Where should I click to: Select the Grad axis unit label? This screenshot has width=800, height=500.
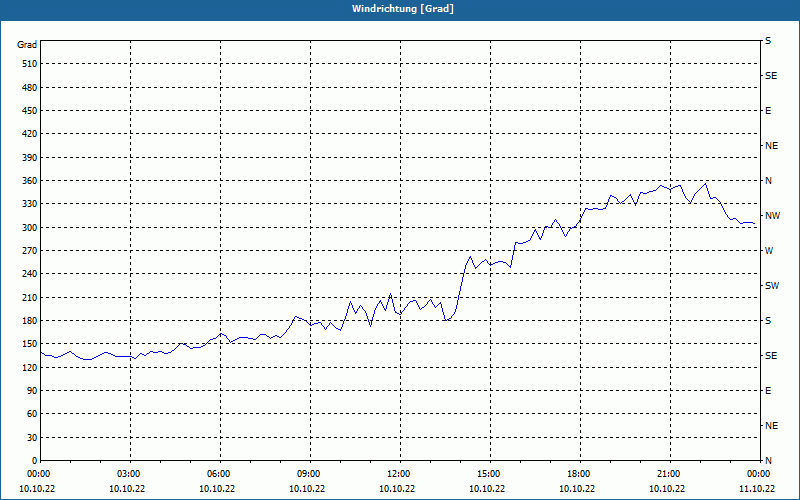tap(27, 45)
